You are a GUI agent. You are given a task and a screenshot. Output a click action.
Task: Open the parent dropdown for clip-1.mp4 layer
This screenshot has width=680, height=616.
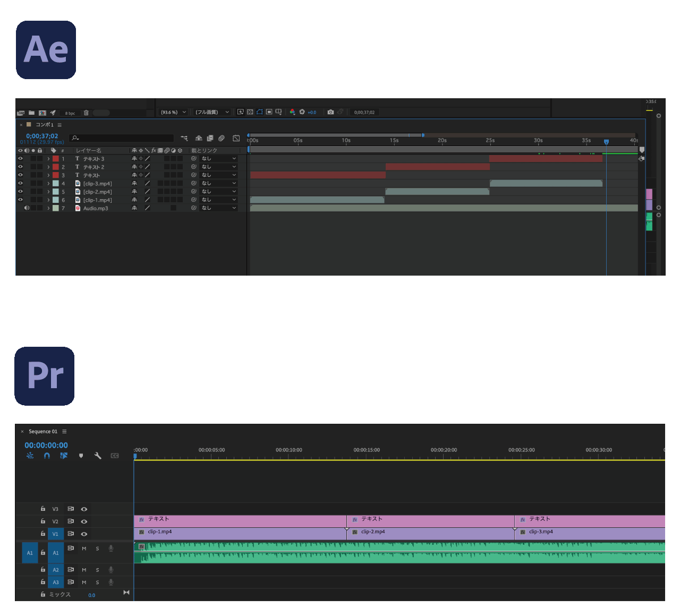coord(218,200)
